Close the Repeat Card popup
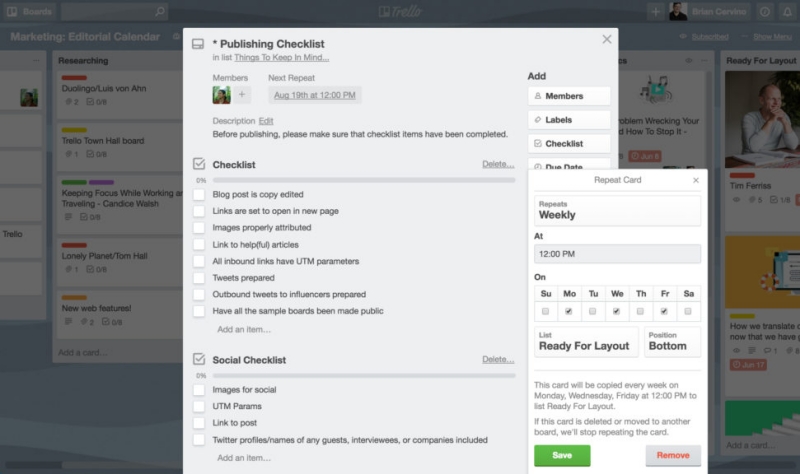The image size is (800, 474). tap(696, 180)
